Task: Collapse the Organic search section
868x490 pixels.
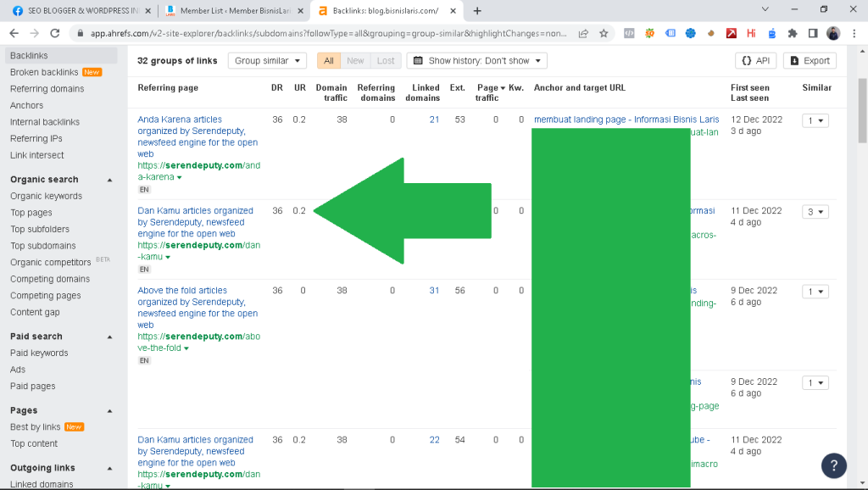Action: point(109,180)
